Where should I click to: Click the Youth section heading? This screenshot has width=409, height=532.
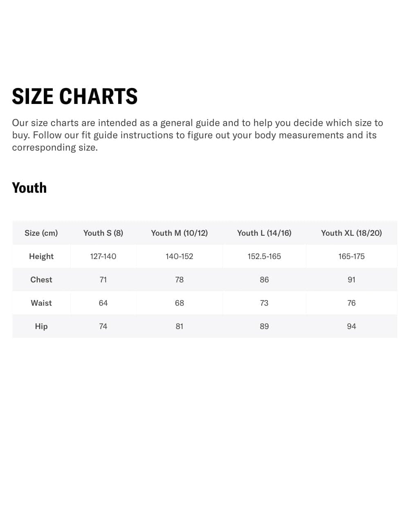coord(29,188)
